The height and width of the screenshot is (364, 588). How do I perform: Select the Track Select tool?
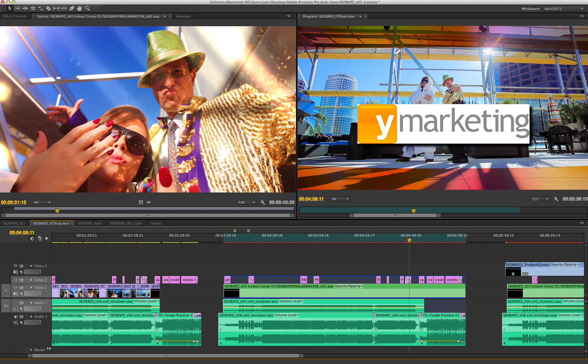(x=18, y=8)
